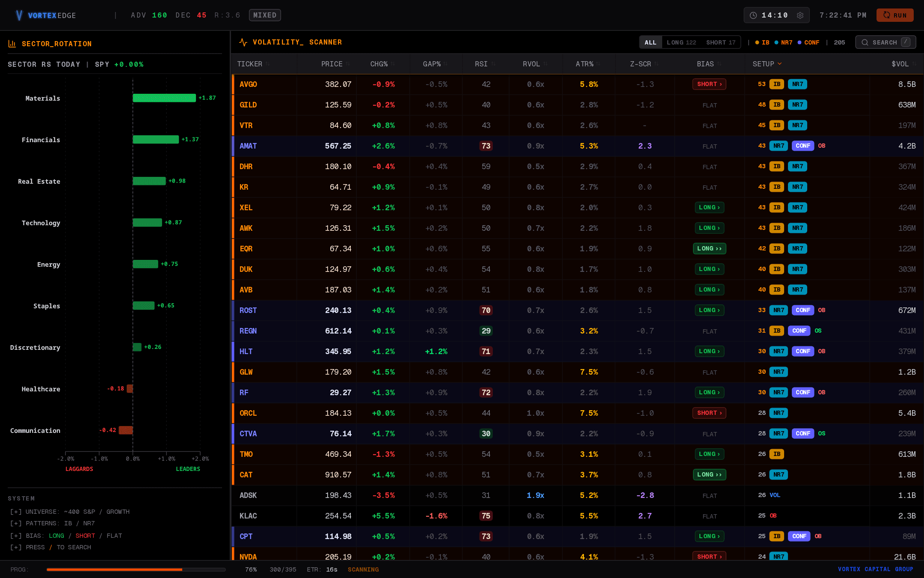Click the sort icon beside RSI
The width and height of the screenshot is (924, 578).
pyautogui.click(x=493, y=64)
